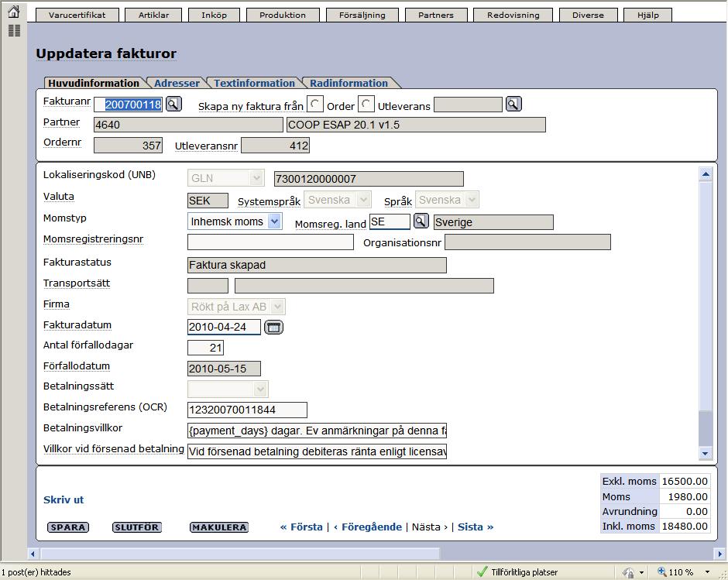Screen dimensions: 728x580
Task: Open the Redovisning menu
Action: [513, 15]
